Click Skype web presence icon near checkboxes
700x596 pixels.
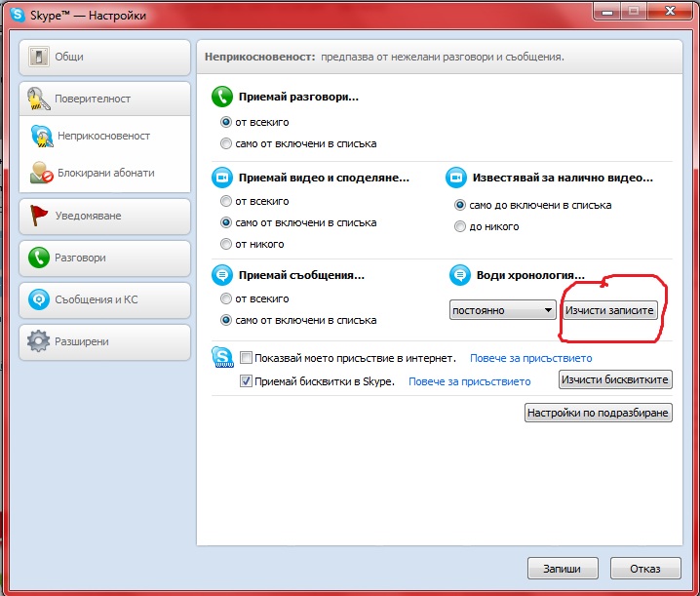click(222, 357)
